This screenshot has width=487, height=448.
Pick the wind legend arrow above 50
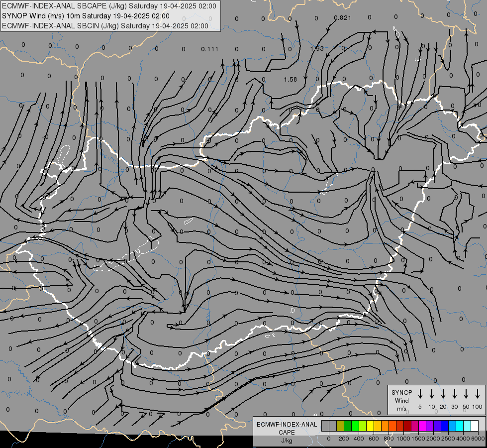tap(466, 394)
